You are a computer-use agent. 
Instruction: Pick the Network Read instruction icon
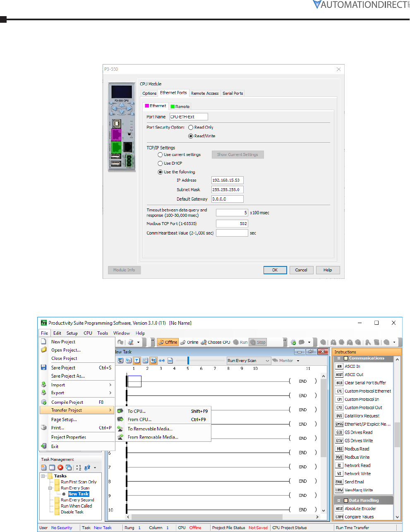[339, 465]
